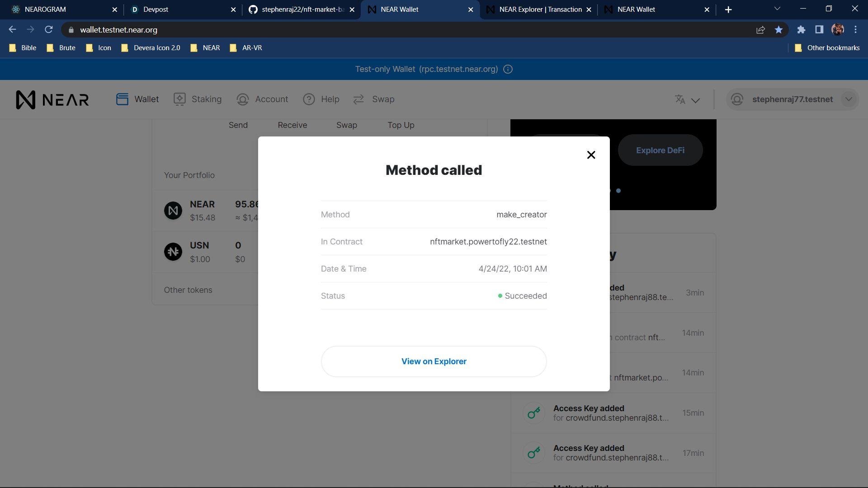The height and width of the screenshot is (488, 868).
Task: Click the share page icon in address bar
Action: 760,30
